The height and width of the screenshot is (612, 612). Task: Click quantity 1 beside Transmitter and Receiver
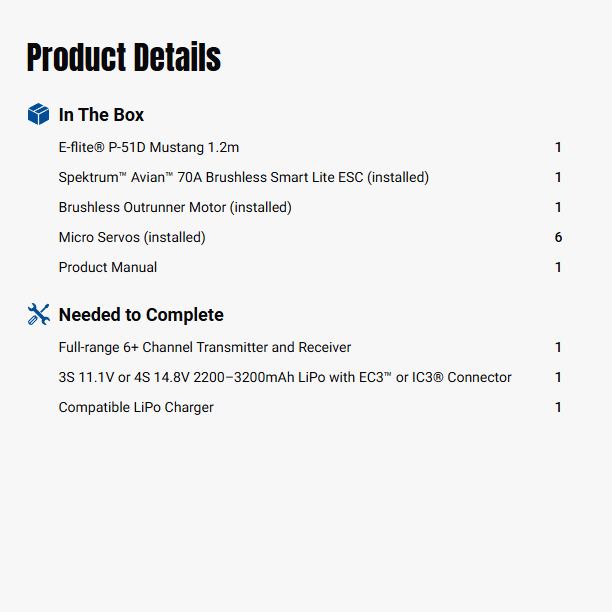coord(558,347)
